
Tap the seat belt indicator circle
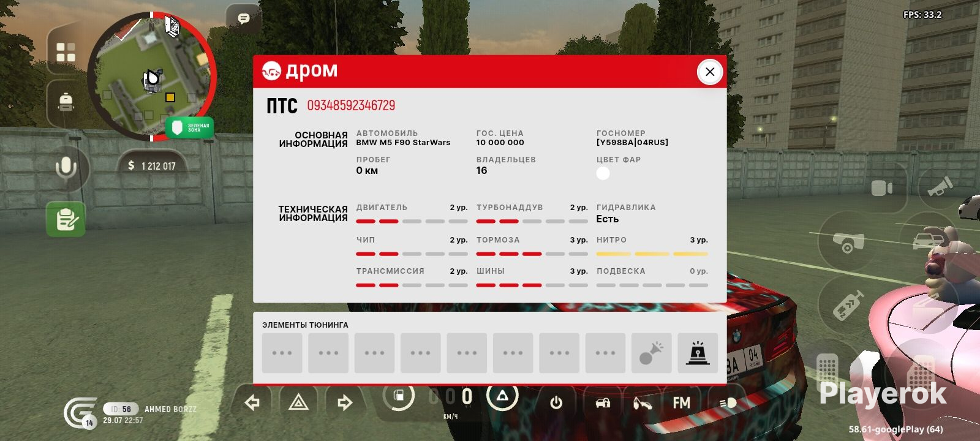pos(502,396)
